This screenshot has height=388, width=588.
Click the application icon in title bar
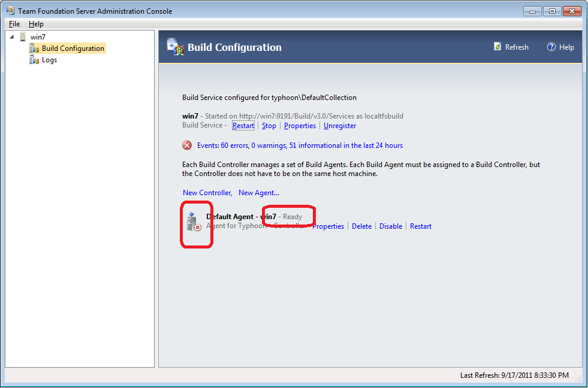point(11,11)
